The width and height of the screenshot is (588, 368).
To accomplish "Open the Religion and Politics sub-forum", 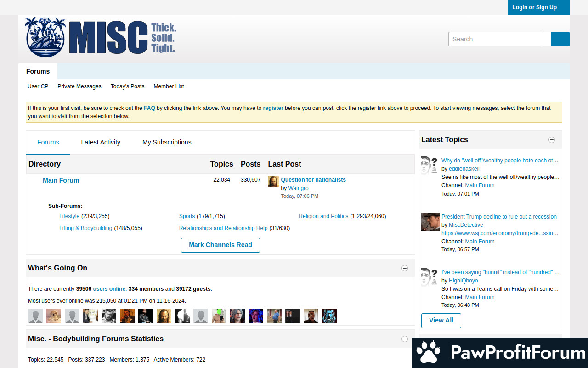I will (323, 216).
